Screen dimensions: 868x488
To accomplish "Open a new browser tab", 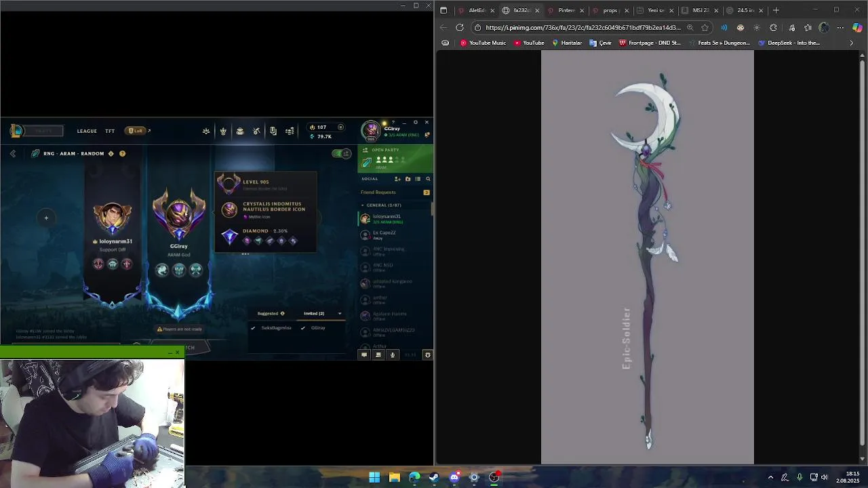I will coord(776,10).
